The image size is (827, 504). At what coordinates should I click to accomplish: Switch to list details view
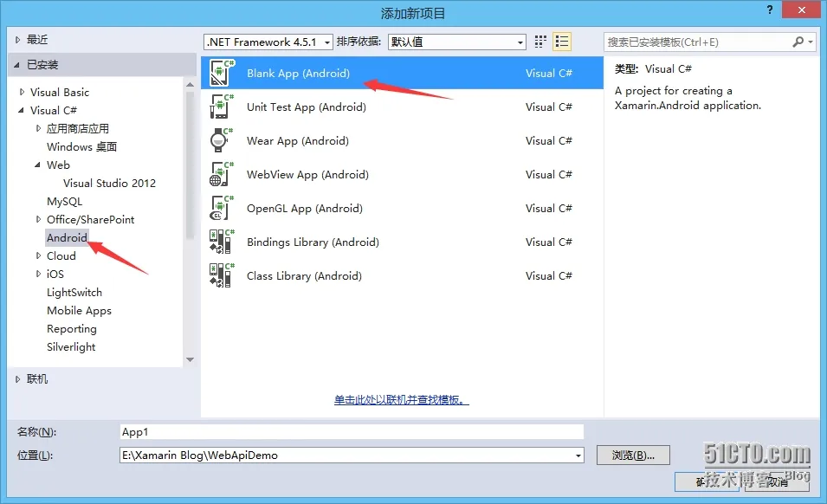tap(562, 42)
